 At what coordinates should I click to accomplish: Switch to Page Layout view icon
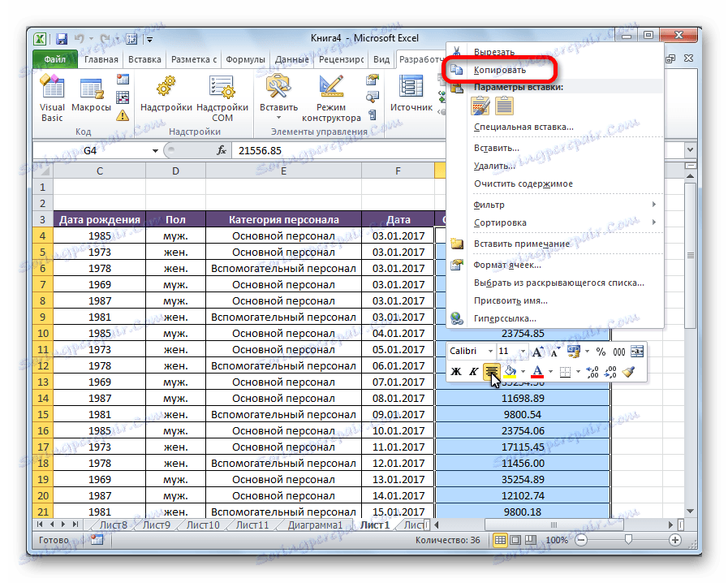515,540
